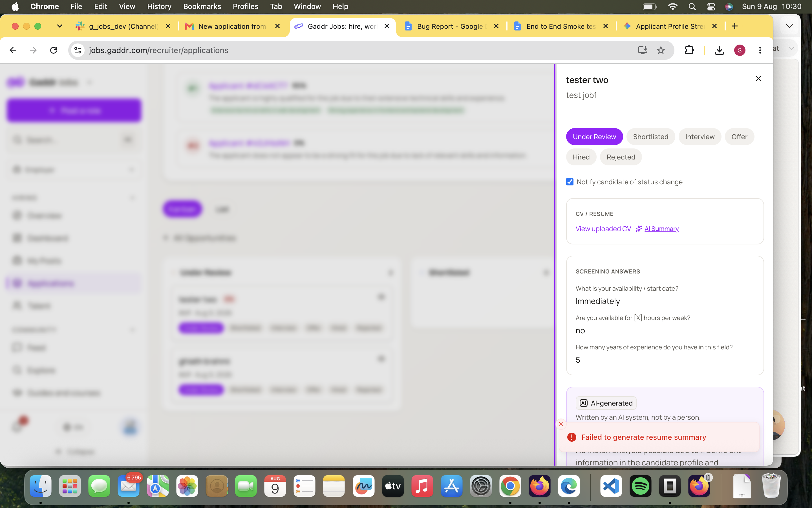Install the web app from address bar

coord(642,51)
